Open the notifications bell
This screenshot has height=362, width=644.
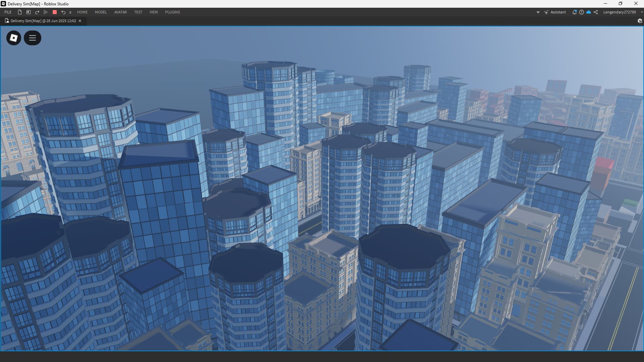click(574, 12)
